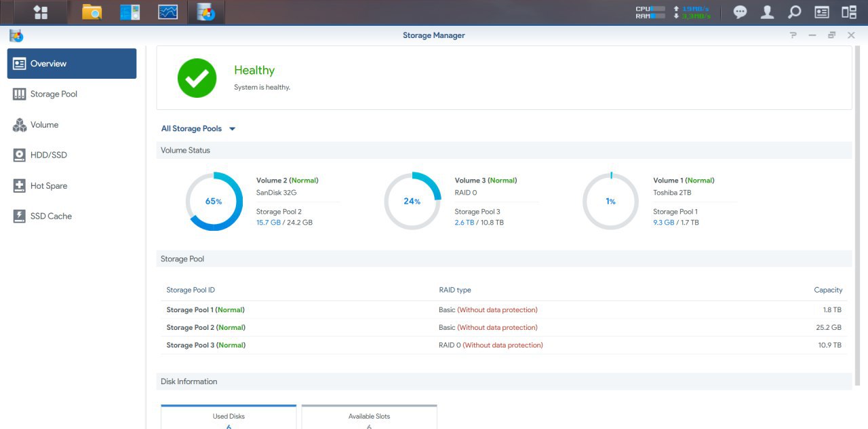Launch File Station from the taskbar
The image size is (868, 429).
[x=92, y=12]
